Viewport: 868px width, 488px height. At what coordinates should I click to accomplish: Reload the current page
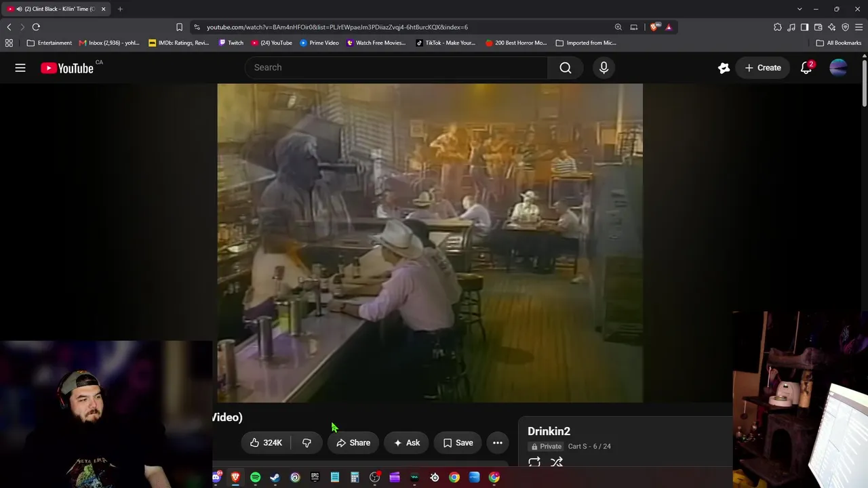click(x=36, y=27)
